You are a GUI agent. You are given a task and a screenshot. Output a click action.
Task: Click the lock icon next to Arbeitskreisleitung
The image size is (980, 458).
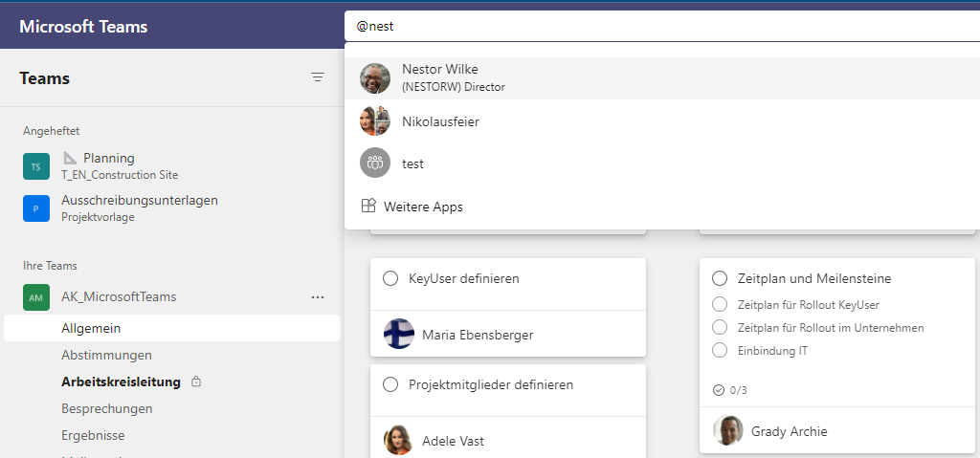pos(196,382)
